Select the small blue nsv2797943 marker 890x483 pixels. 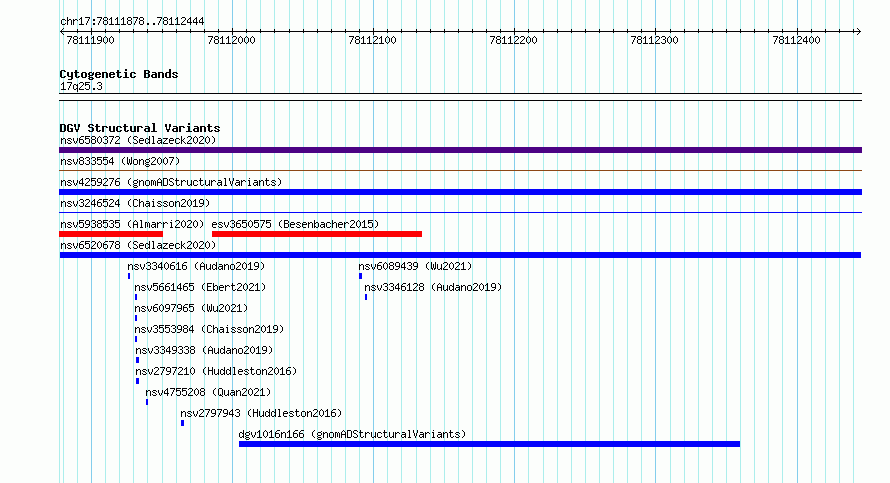[x=182, y=423]
